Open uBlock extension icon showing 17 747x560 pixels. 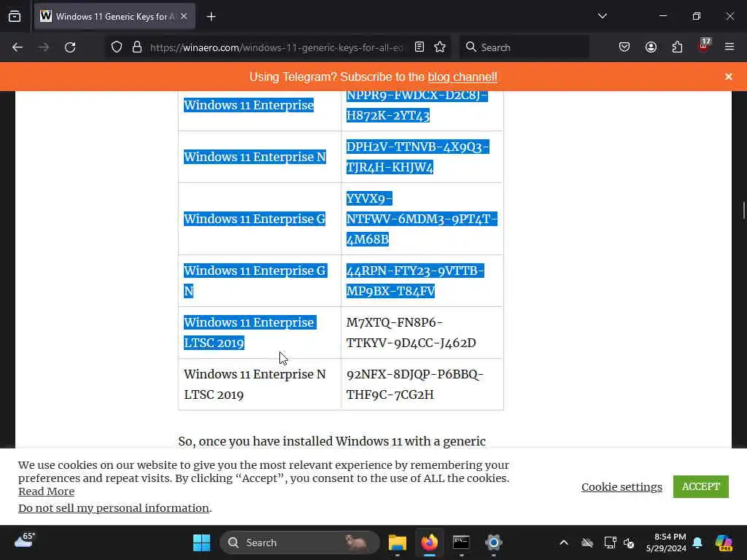pos(703,46)
